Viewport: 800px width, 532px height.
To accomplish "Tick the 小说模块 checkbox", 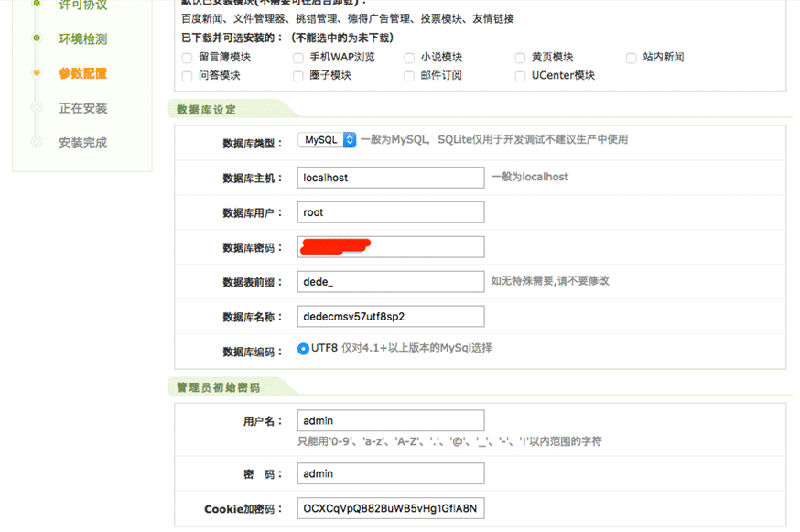I will tap(409, 58).
